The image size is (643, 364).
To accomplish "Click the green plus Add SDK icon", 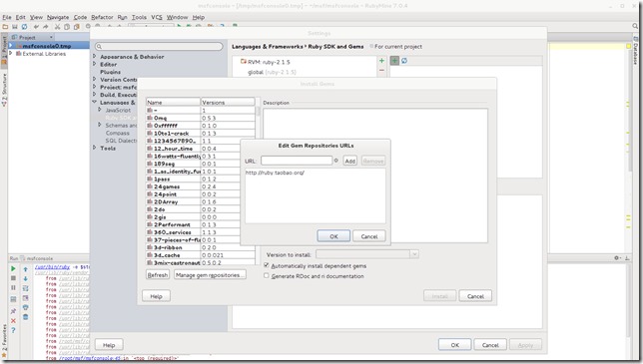I will [381, 61].
